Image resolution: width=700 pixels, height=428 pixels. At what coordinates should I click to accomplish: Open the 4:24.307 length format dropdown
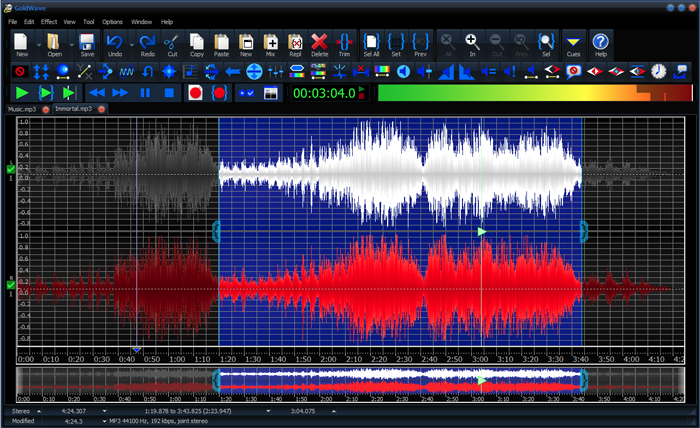pos(104,411)
